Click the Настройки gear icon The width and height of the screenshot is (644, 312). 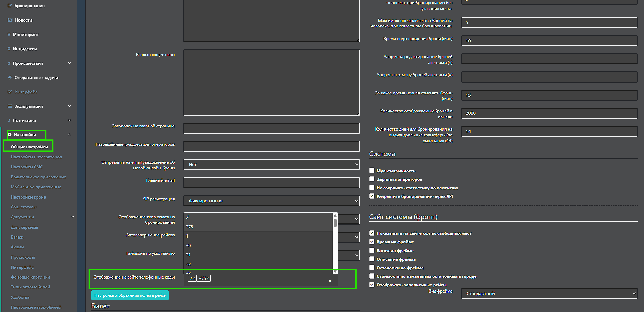10,135
